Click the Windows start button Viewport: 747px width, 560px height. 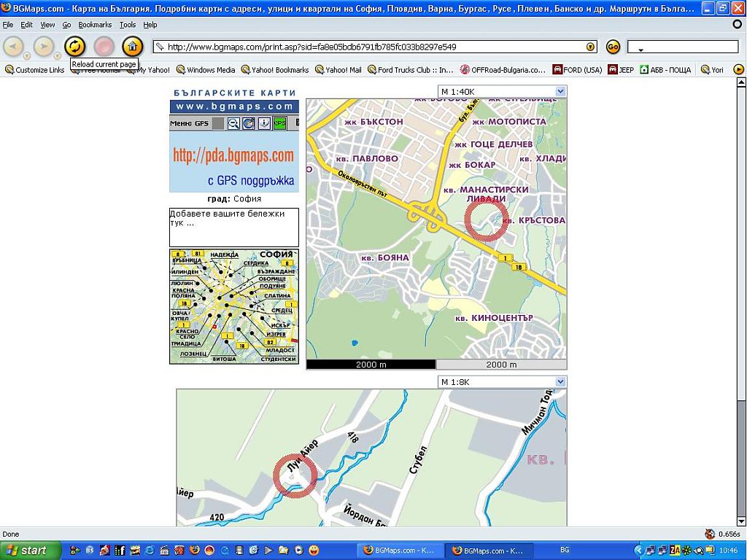pyautogui.click(x=31, y=551)
